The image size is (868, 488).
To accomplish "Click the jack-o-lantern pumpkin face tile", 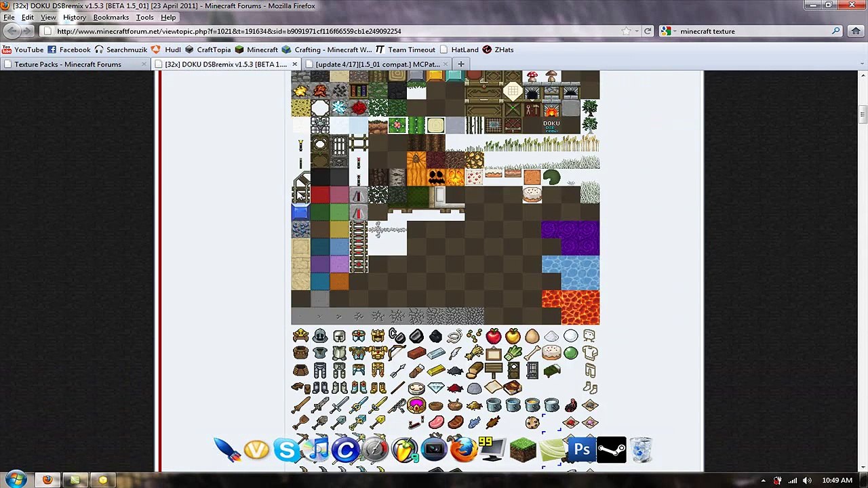I will coord(436,178).
